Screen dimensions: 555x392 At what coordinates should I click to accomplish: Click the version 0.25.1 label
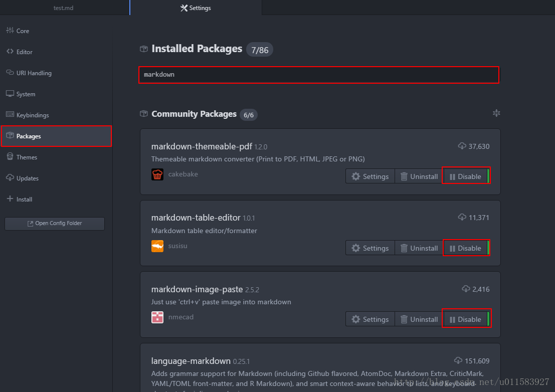[x=241, y=361]
